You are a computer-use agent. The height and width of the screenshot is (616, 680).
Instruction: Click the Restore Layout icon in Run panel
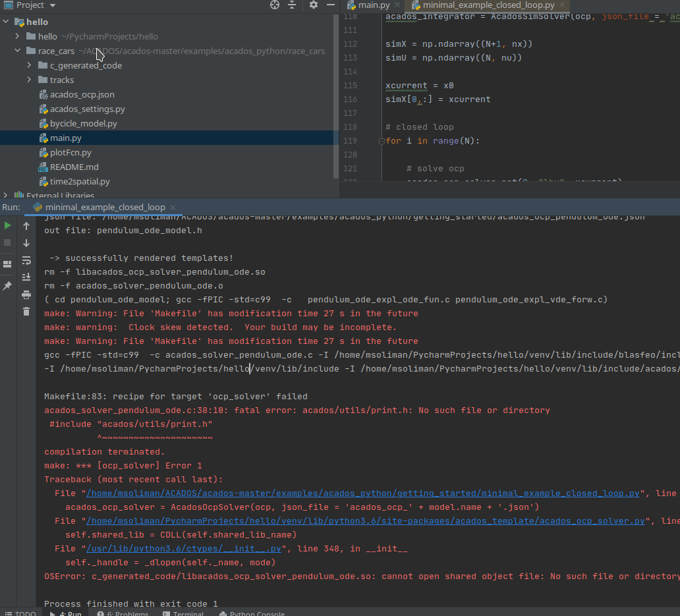point(8,264)
